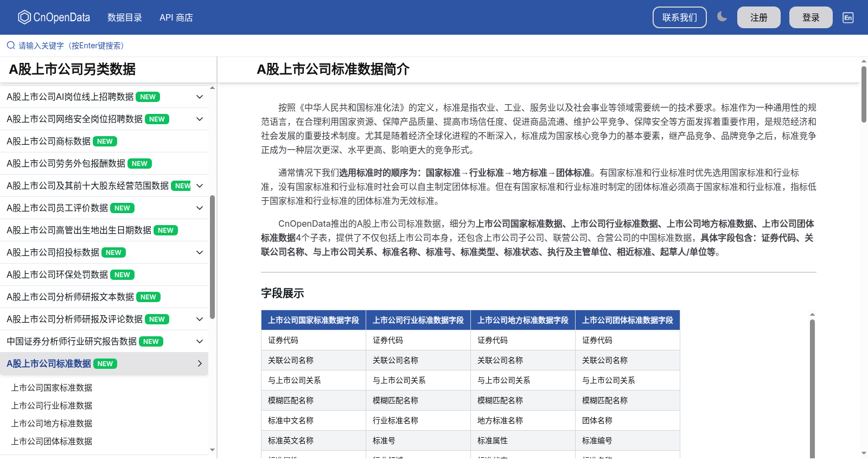Click sidebar scroll-down arrow

click(212, 450)
